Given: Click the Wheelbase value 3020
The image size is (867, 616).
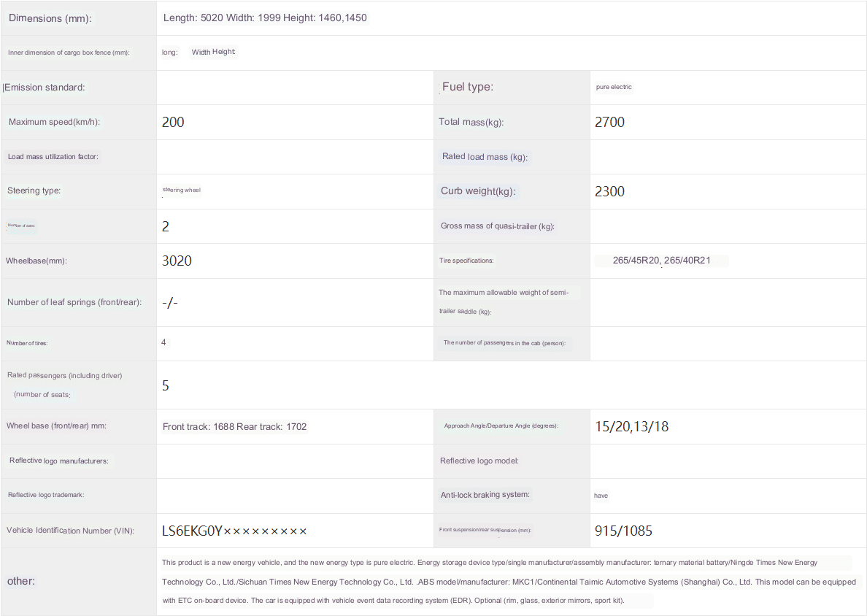Looking at the screenshot, I should 177,261.
